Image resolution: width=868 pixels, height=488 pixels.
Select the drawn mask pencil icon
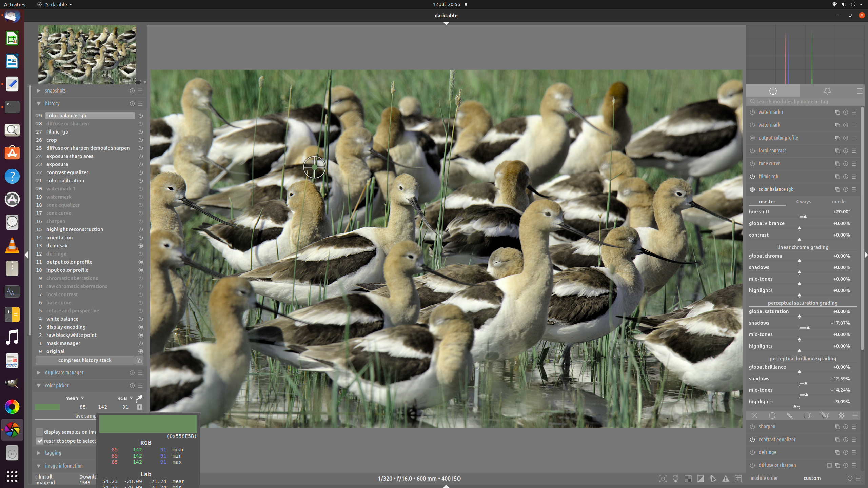click(x=790, y=415)
